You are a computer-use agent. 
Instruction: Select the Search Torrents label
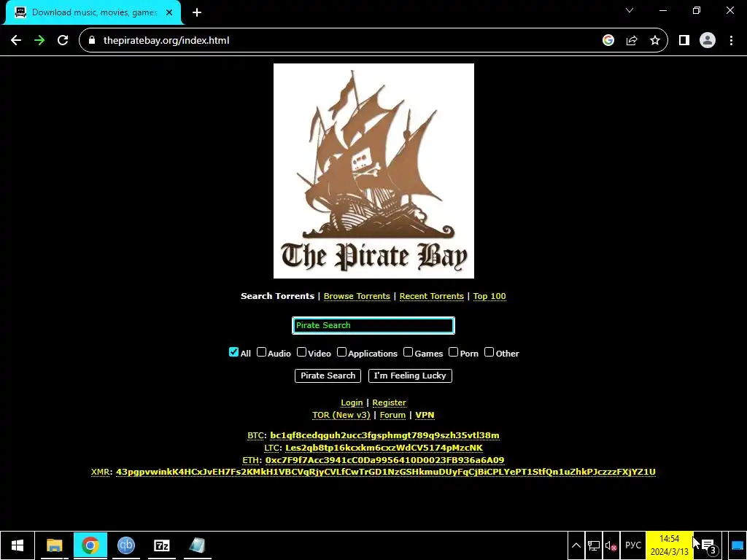pos(277,296)
